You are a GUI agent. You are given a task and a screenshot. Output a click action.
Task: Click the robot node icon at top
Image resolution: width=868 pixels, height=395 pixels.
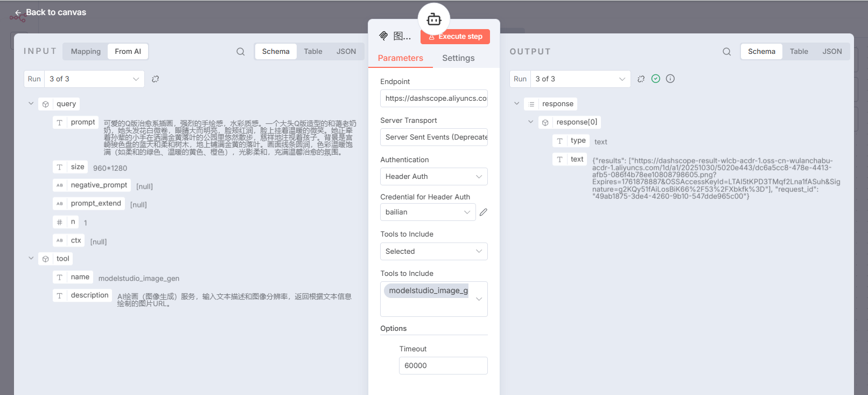pos(434,19)
